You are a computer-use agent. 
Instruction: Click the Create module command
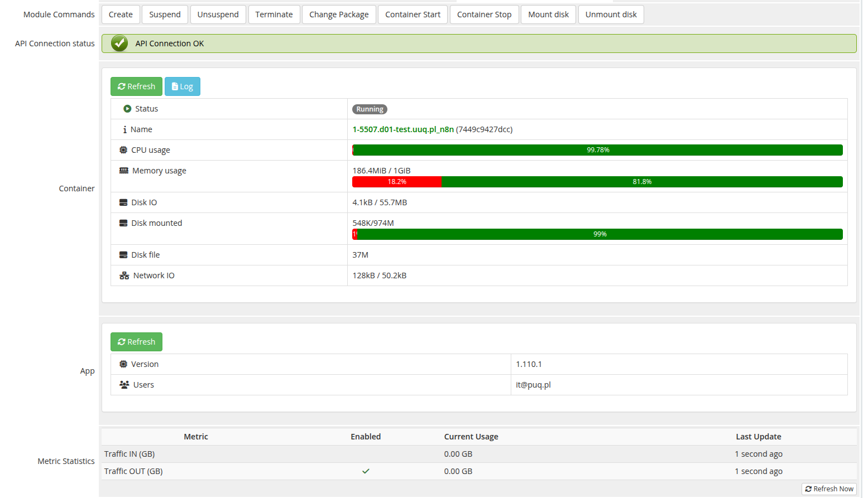121,14
